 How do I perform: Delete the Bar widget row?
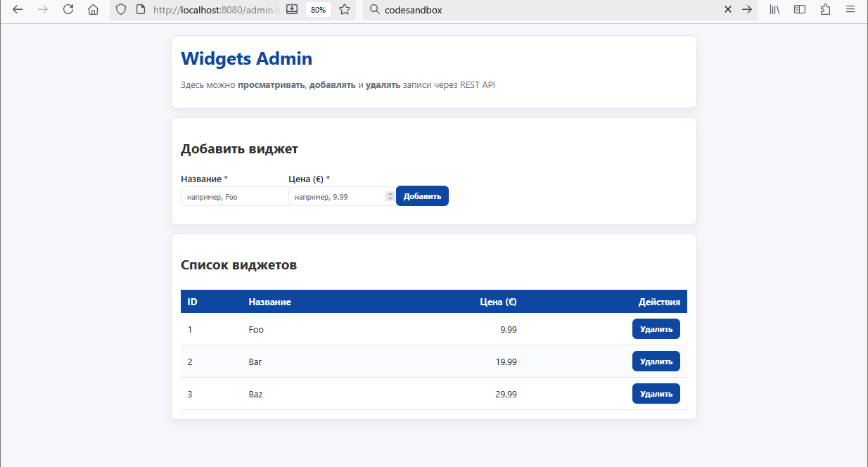656,362
